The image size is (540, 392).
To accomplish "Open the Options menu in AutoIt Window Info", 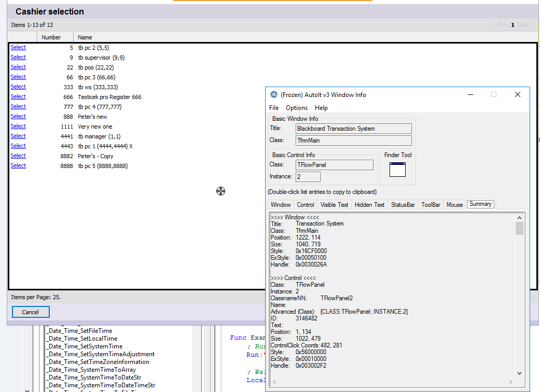I will pyautogui.click(x=297, y=108).
